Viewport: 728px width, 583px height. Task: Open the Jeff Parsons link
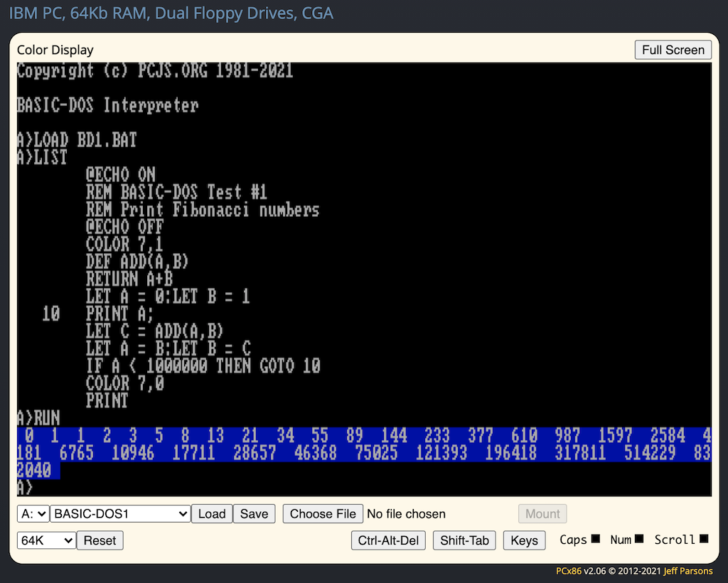click(x=688, y=571)
